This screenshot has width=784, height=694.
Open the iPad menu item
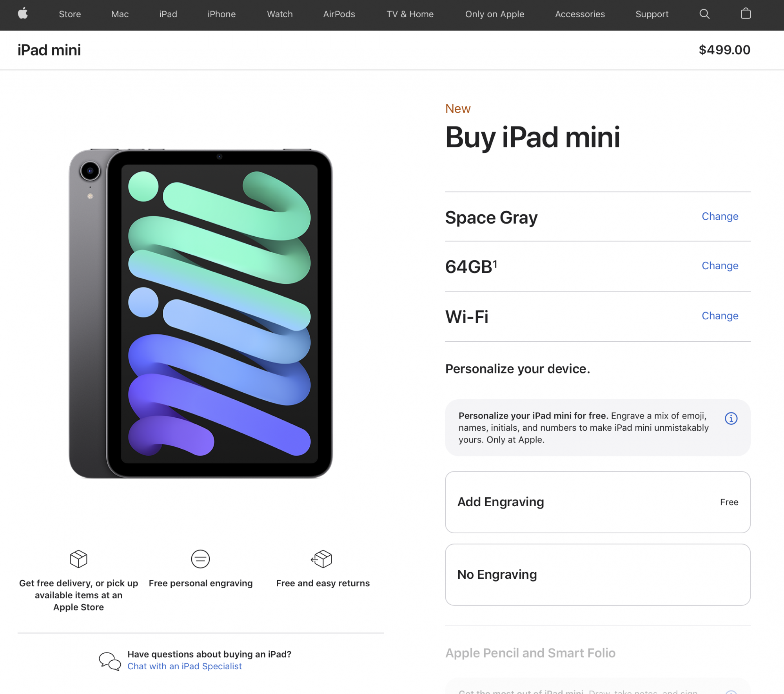coord(168,14)
